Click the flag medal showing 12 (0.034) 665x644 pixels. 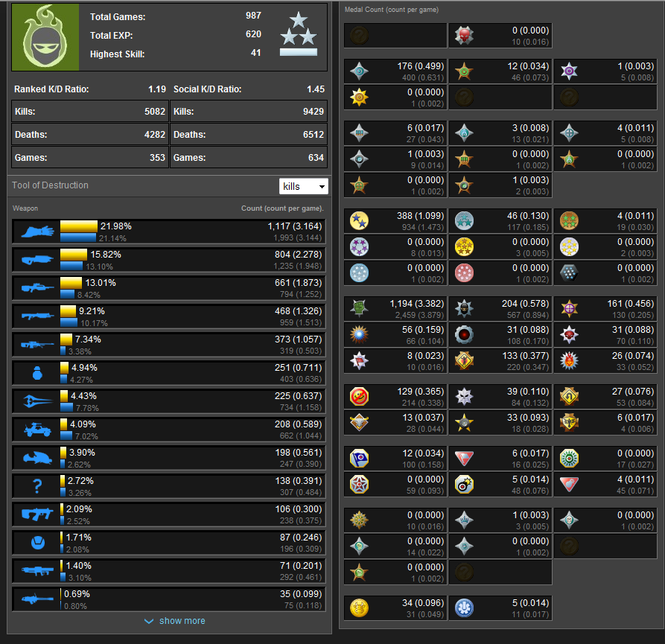tap(359, 459)
